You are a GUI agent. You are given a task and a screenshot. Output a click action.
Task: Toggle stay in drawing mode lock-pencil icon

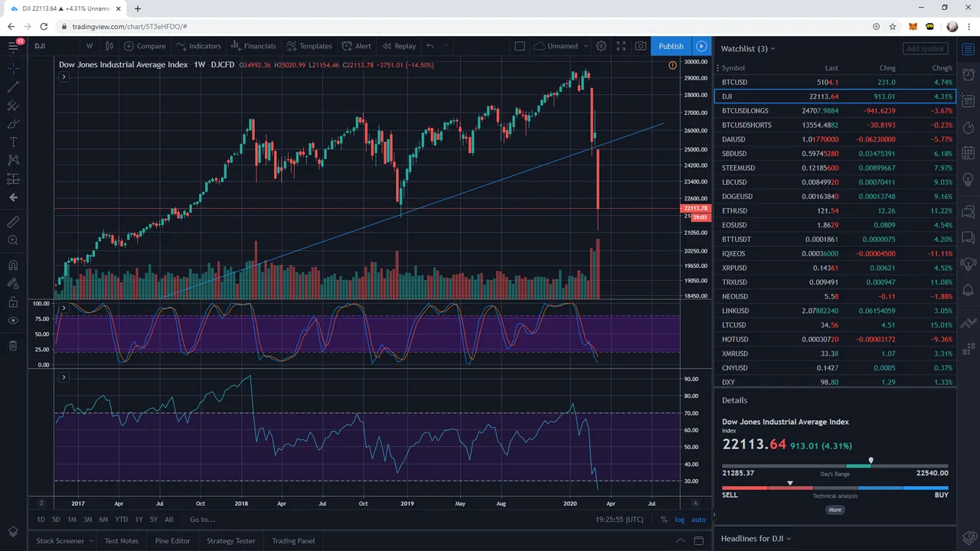pos(13,284)
